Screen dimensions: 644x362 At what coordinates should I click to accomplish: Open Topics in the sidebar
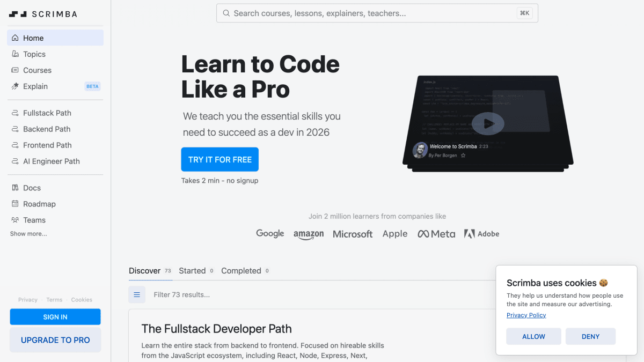[55, 54]
